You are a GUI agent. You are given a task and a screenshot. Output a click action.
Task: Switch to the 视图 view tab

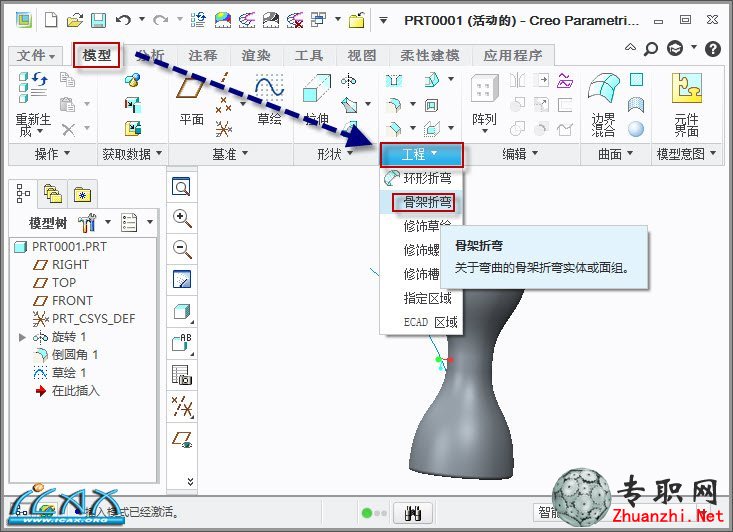coord(362,56)
